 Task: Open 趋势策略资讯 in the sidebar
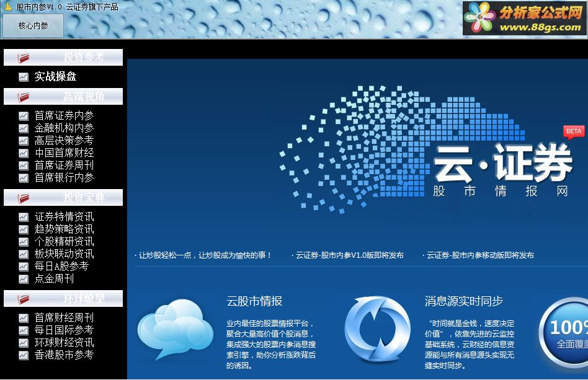(64, 229)
